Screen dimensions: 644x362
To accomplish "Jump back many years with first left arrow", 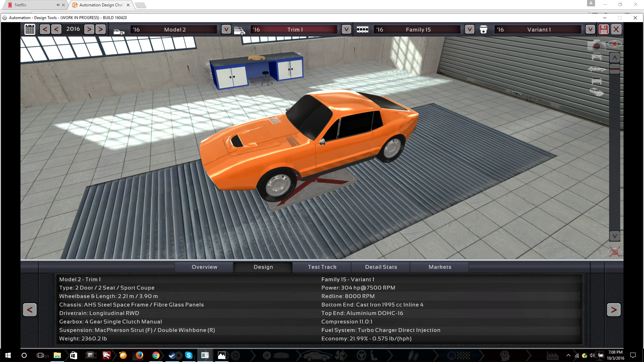I will pos(45,29).
